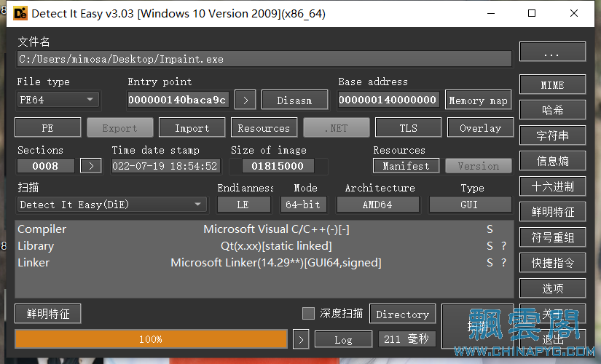Toggle the 深度扫描 deep scan checkbox
Viewport: 601px width, 364px height.
pos(308,314)
